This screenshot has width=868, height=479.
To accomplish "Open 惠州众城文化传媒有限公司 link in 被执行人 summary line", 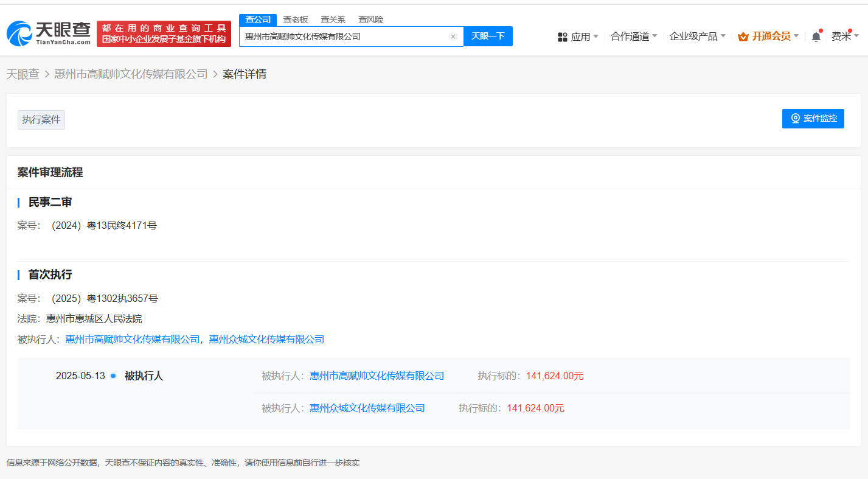I will click(x=266, y=340).
